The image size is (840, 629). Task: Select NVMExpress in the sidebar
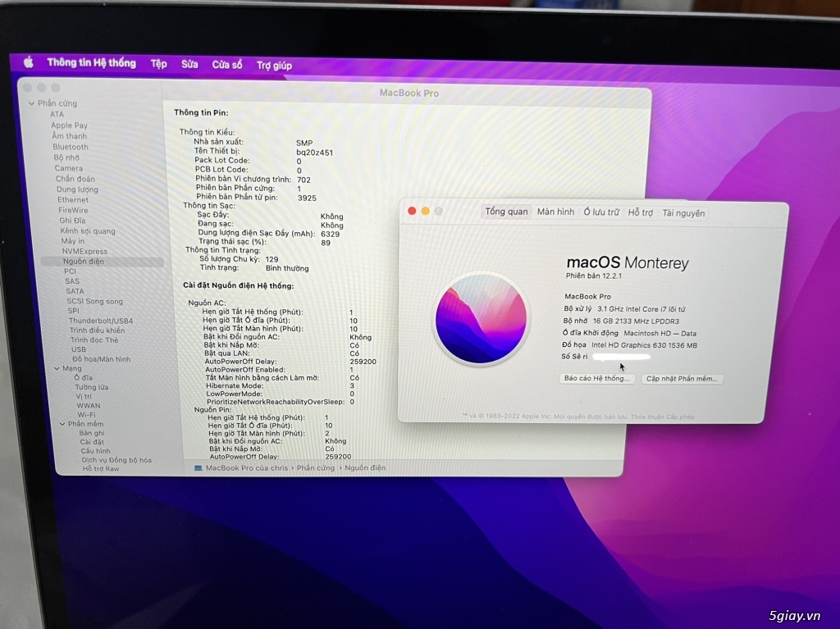click(x=84, y=251)
